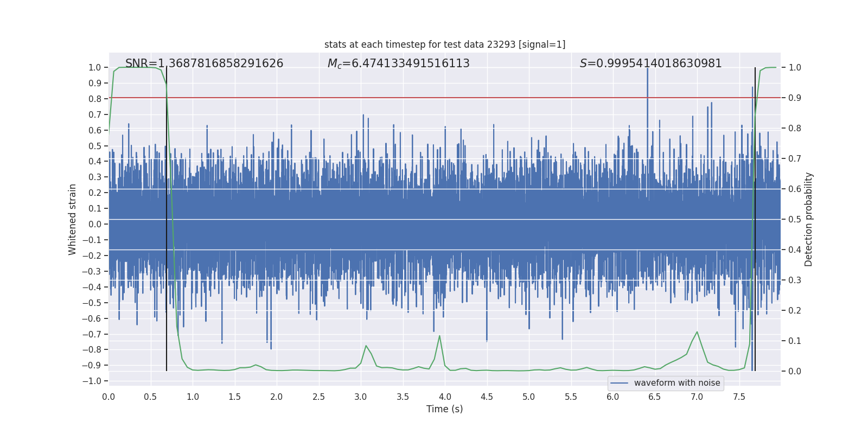This screenshot has height=434, width=868.
Task: Click the 'Detection probability' right axis label
Action: pyautogui.click(x=808, y=219)
